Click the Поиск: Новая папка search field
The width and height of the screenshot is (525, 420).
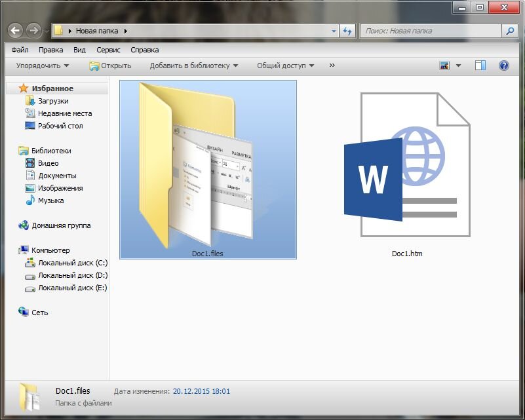[431, 31]
